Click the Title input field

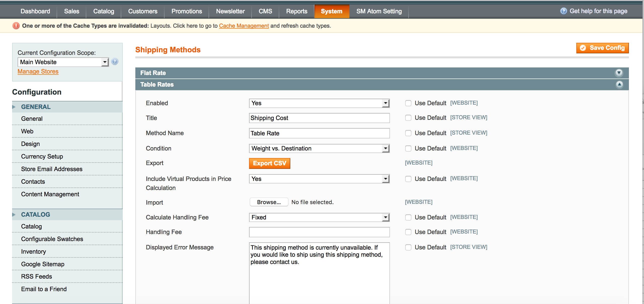(319, 118)
